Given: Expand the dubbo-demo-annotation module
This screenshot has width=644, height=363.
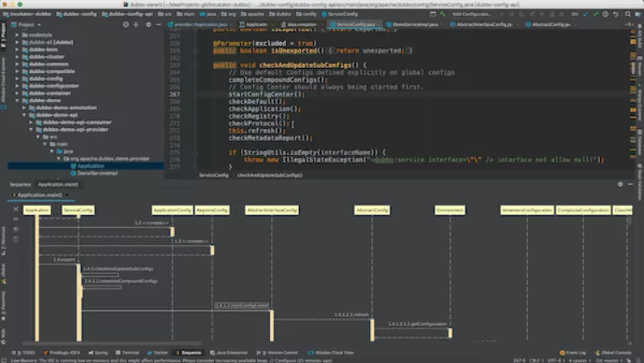Looking at the screenshot, I should pyautogui.click(x=24, y=108).
